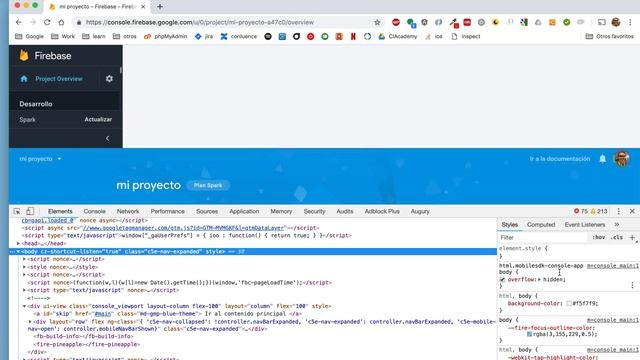The width and height of the screenshot is (640, 360).
Task: Expand the head element node
Action: click(18, 244)
